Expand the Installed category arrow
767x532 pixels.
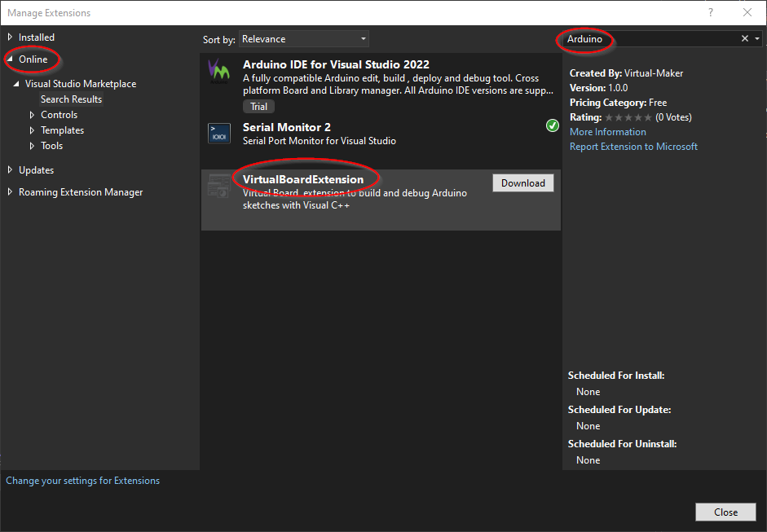pos(10,37)
